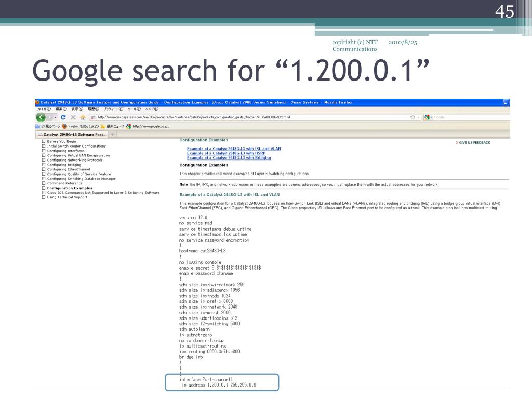Open Example of Catalyst 2948G-L3 with ISL and VLAN link
The width and height of the screenshot is (532, 399).
pyautogui.click(x=234, y=149)
